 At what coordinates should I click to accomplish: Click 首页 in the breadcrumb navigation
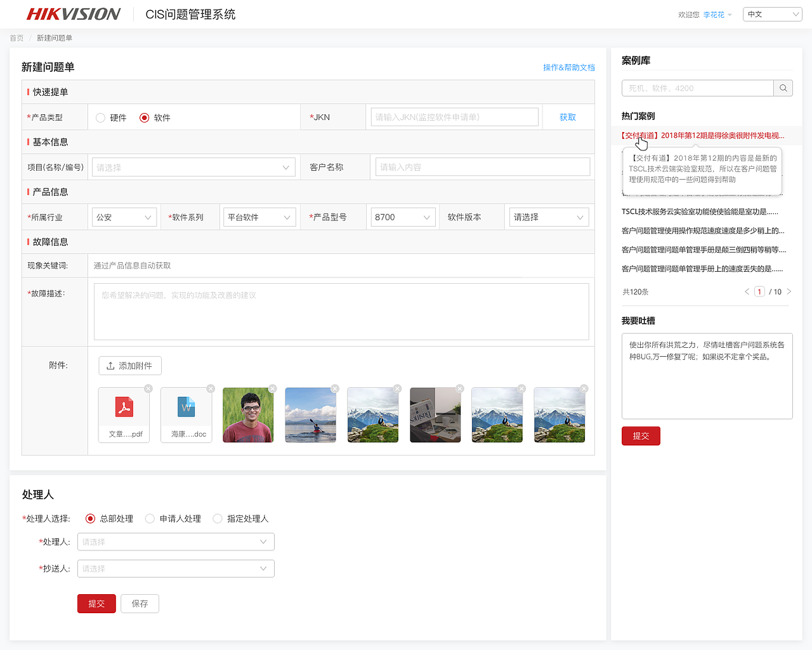click(x=16, y=38)
